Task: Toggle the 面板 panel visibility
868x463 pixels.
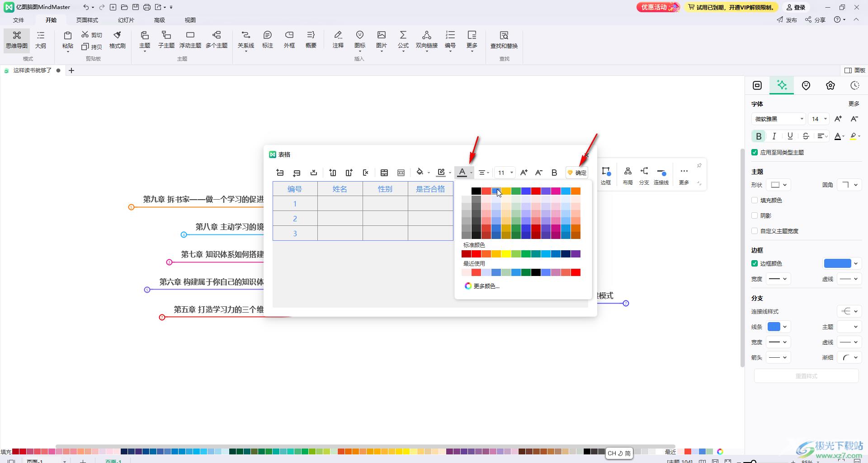Action: point(855,70)
